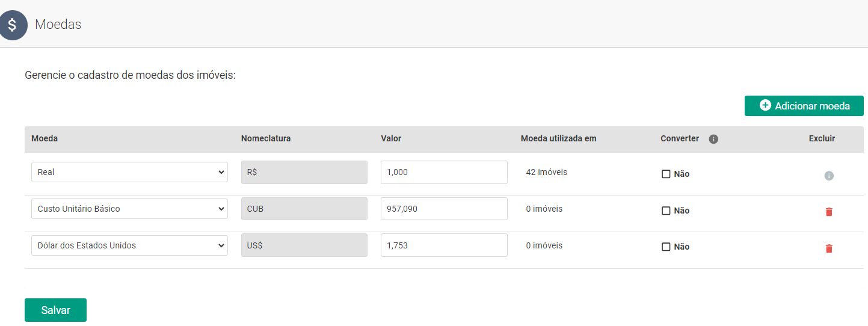
Task: Open the Real currency dropdown
Action: [129, 172]
